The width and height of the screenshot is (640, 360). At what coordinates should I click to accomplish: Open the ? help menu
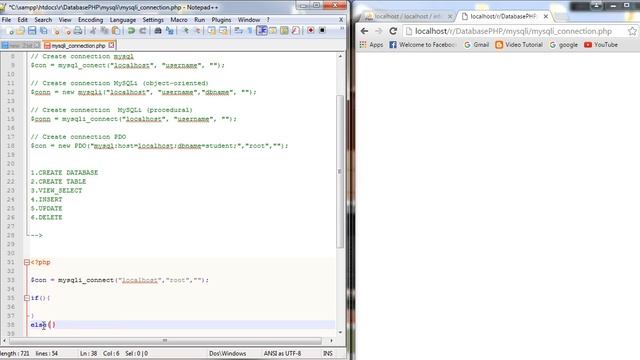[268, 20]
